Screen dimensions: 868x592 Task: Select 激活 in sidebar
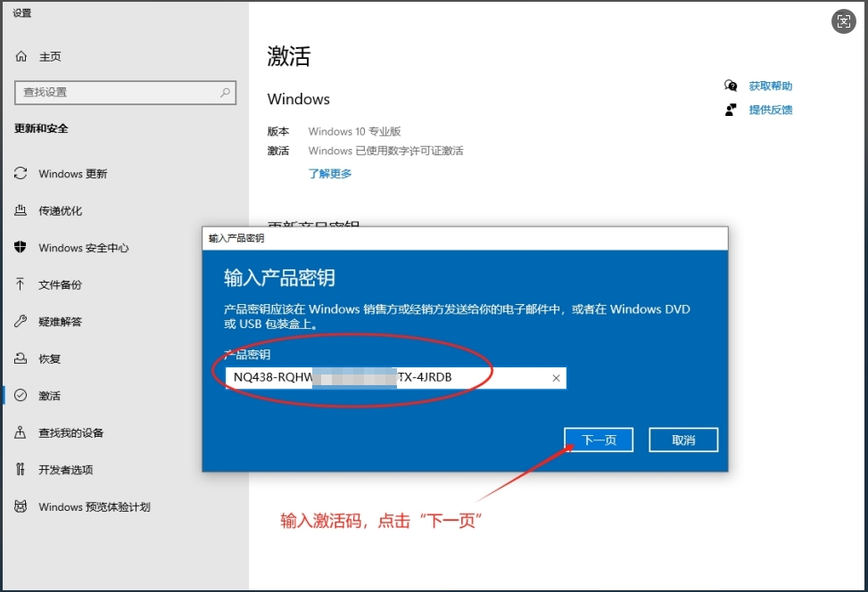click(49, 396)
